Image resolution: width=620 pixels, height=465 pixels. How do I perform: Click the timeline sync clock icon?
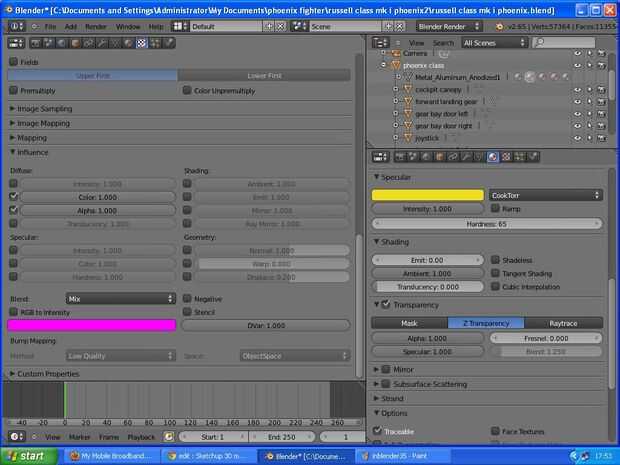[x=169, y=437]
